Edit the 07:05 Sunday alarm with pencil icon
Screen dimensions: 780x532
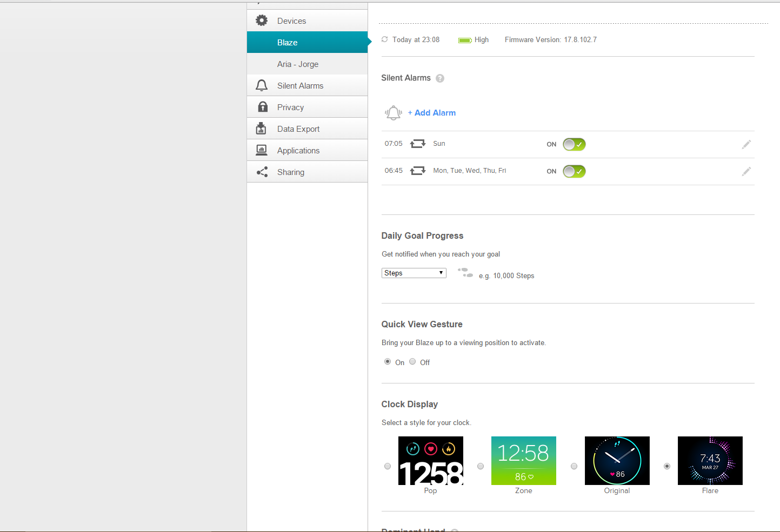point(746,144)
